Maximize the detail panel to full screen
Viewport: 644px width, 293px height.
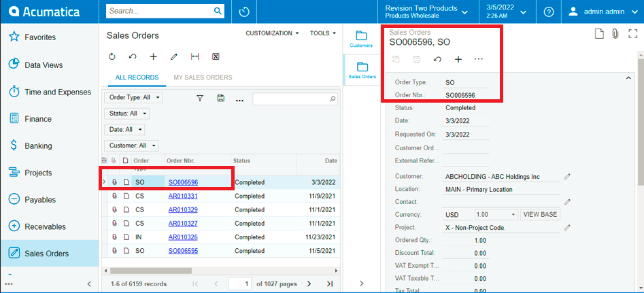(633, 33)
